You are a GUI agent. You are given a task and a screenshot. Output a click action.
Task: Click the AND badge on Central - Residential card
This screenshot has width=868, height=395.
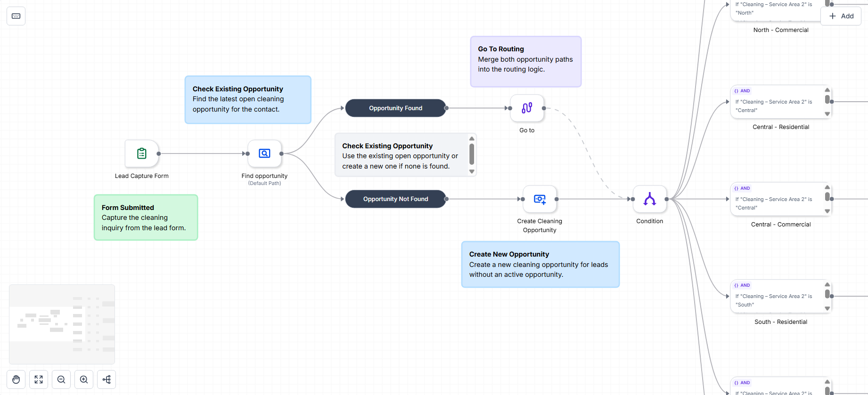click(x=742, y=91)
